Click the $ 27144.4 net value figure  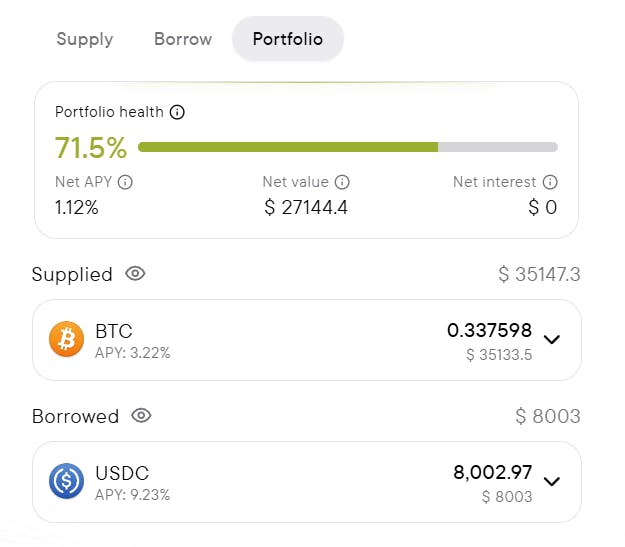[x=306, y=208]
